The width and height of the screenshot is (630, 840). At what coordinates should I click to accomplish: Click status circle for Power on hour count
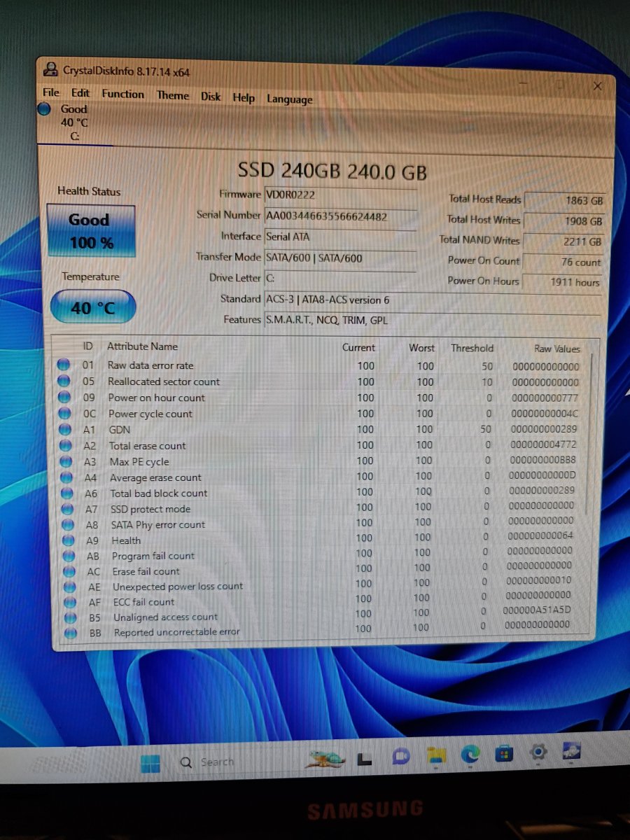[64, 397]
